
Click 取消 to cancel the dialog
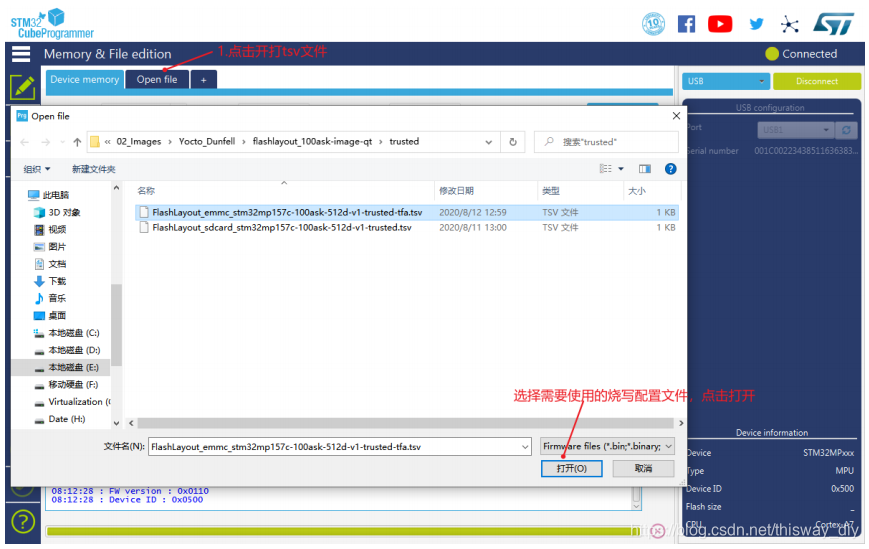point(643,468)
